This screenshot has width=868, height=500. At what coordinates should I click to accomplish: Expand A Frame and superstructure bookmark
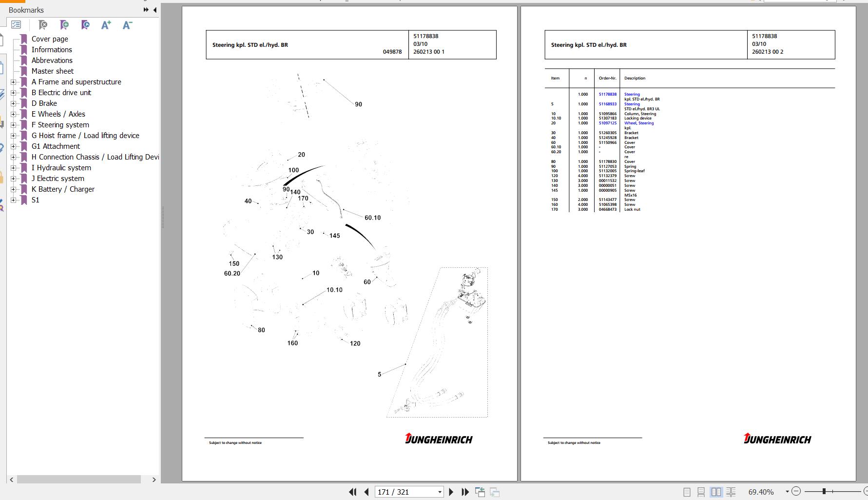click(x=13, y=82)
